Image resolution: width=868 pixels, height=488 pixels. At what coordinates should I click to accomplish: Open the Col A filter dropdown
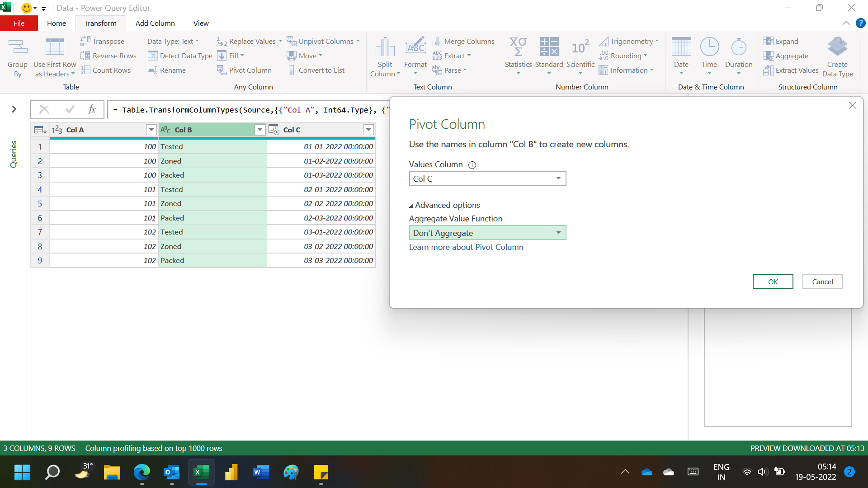[151, 130]
